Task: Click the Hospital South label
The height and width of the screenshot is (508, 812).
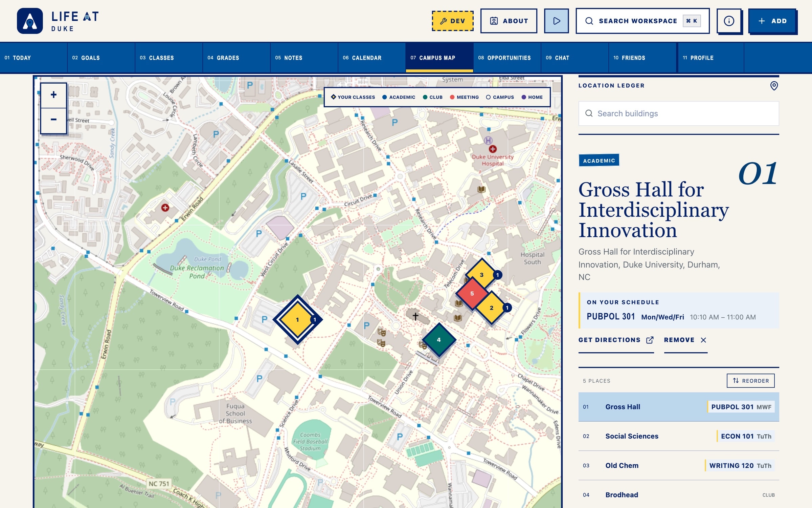Action: [532, 258]
